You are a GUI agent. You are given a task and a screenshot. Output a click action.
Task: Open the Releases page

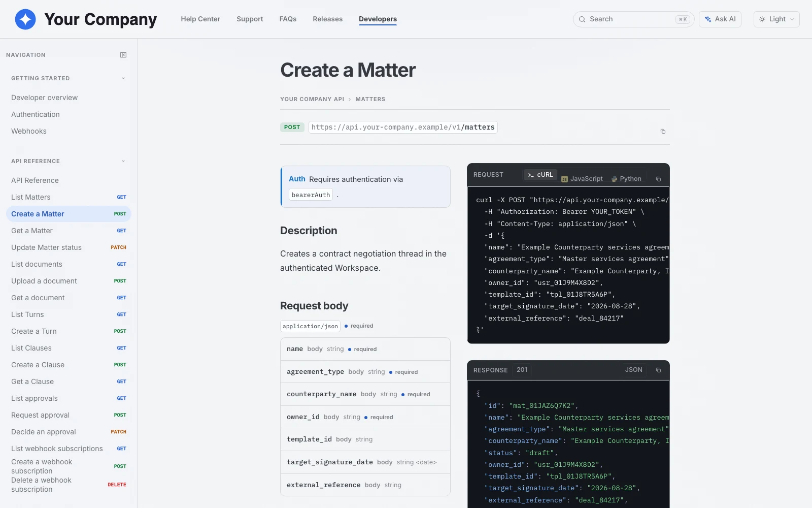coord(327,19)
